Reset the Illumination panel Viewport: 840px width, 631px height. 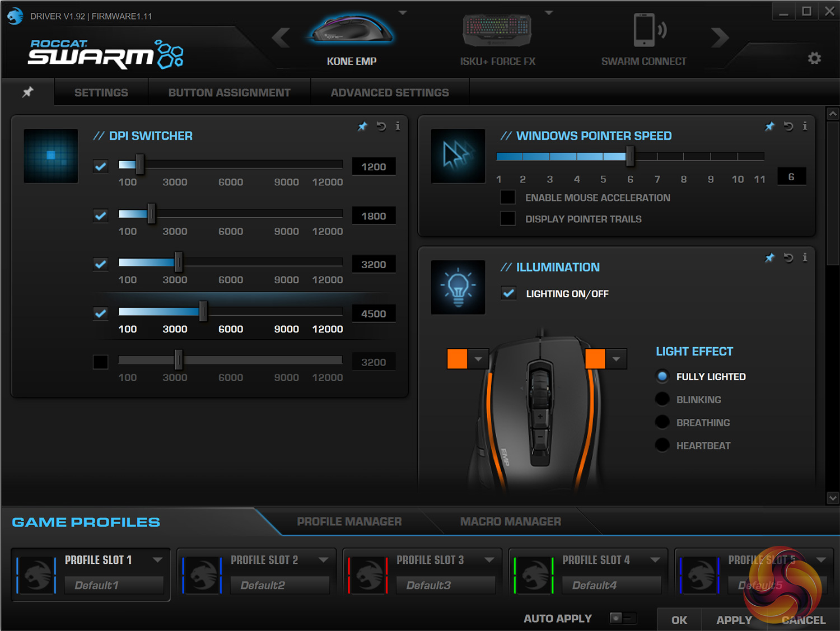[x=788, y=258]
